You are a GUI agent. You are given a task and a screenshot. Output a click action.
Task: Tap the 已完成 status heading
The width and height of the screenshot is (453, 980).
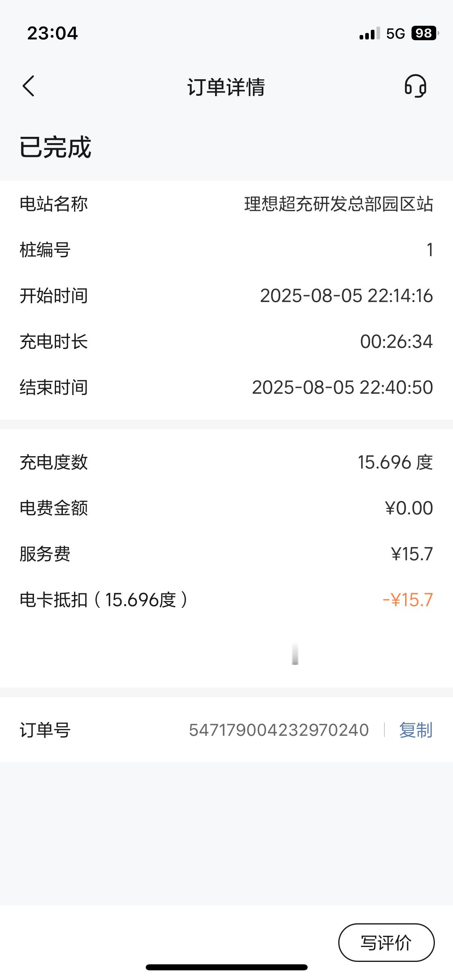(56, 147)
